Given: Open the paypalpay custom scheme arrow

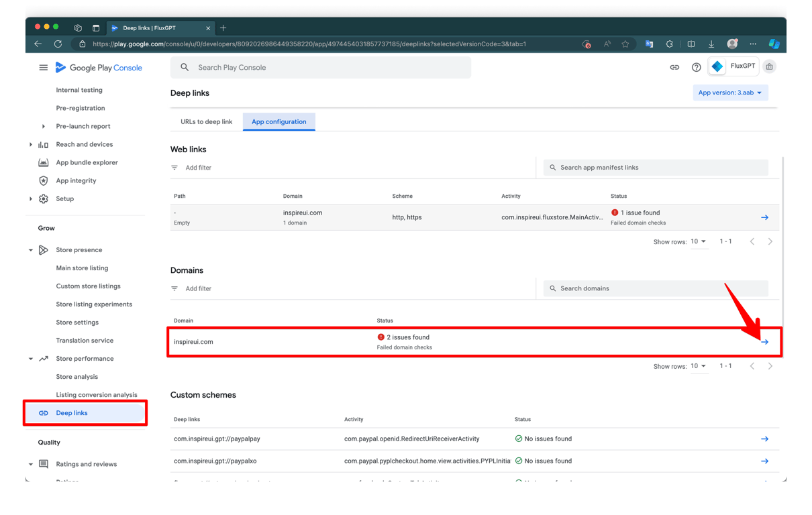Looking at the screenshot, I should click(764, 439).
